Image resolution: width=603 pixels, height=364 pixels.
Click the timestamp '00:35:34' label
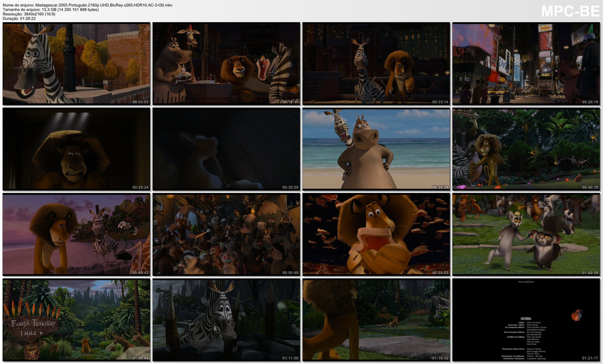coord(440,187)
